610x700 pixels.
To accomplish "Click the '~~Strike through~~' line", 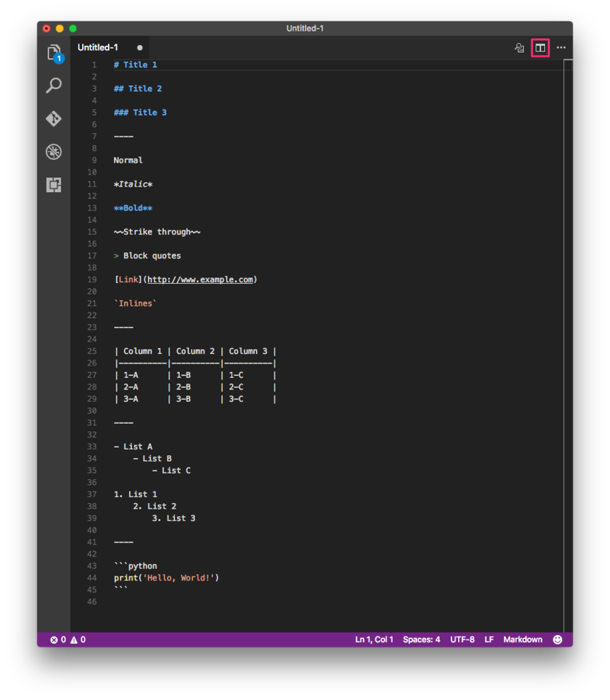I will 157,232.
